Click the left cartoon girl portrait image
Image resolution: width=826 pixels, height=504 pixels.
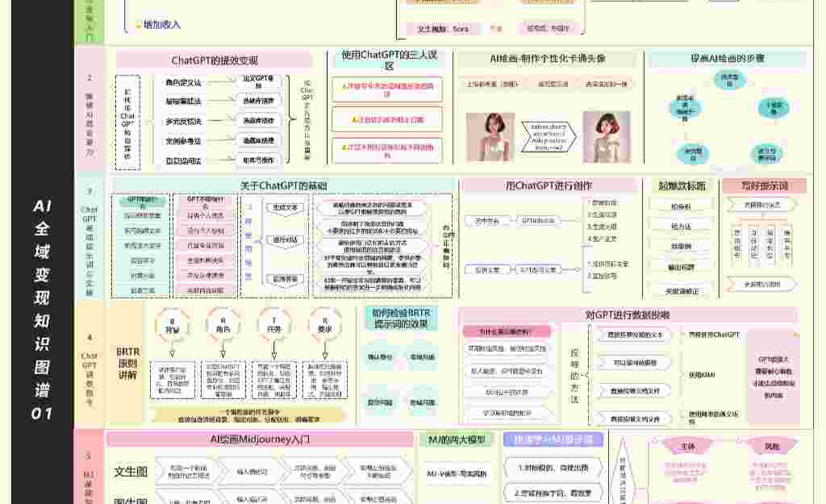pyautogui.click(x=490, y=137)
